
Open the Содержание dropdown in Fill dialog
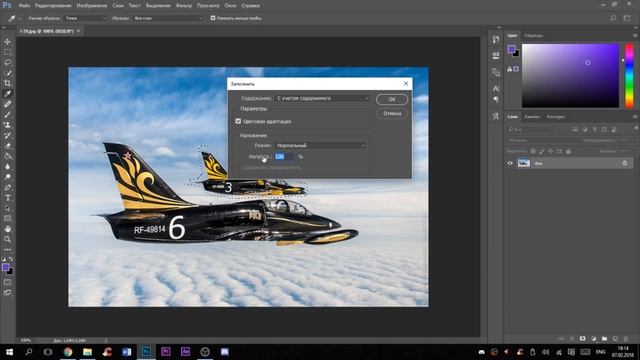point(322,98)
